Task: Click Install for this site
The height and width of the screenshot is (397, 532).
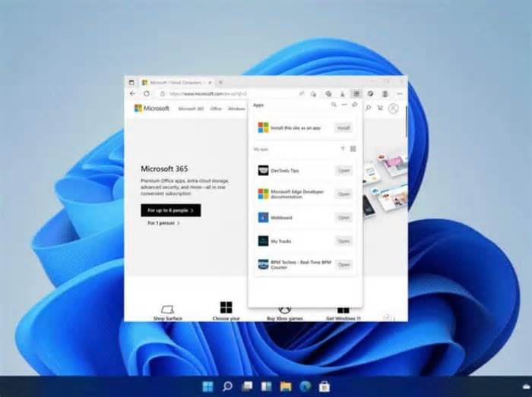Action: click(x=344, y=128)
